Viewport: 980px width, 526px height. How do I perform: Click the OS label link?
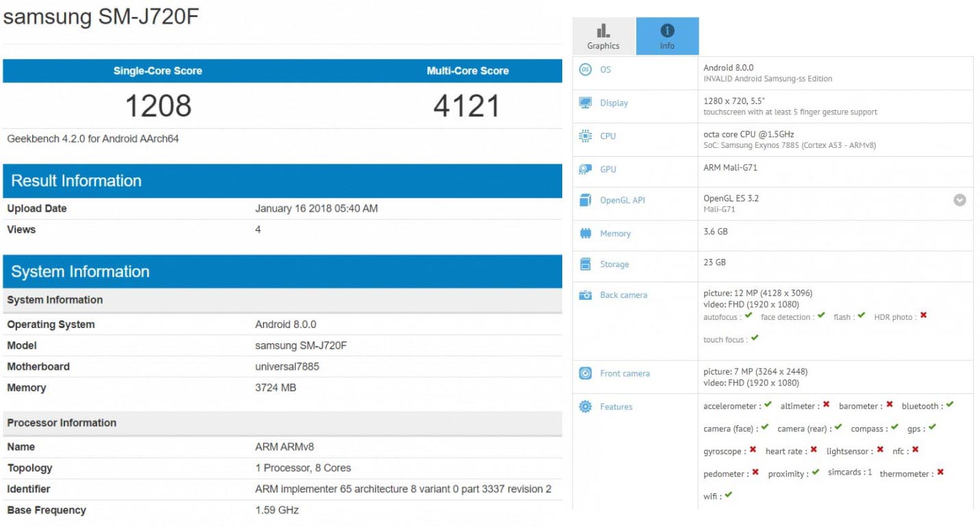[605, 69]
